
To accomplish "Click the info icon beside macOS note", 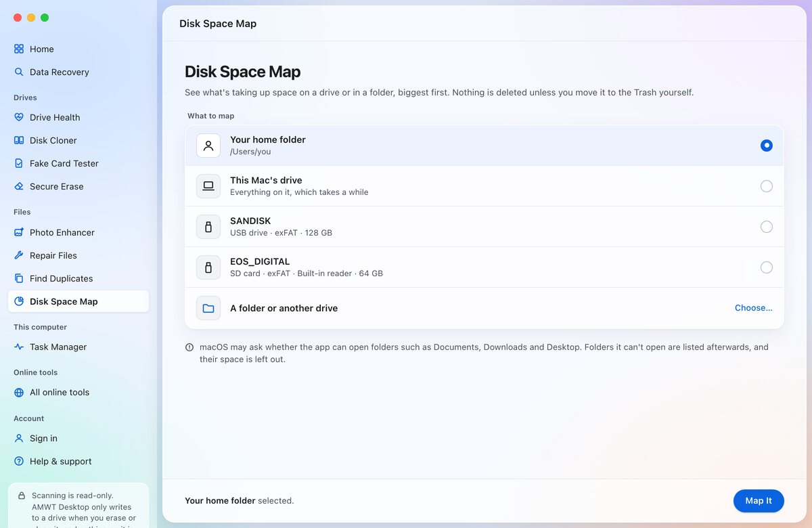I will [x=189, y=347].
